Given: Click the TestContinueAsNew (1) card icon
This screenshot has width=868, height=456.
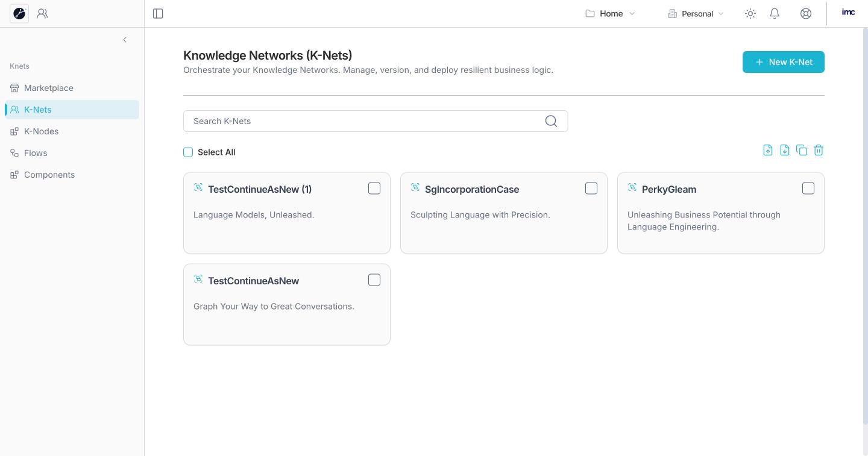Looking at the screenshot, I should pyautogui.click(x=198, y=187).
